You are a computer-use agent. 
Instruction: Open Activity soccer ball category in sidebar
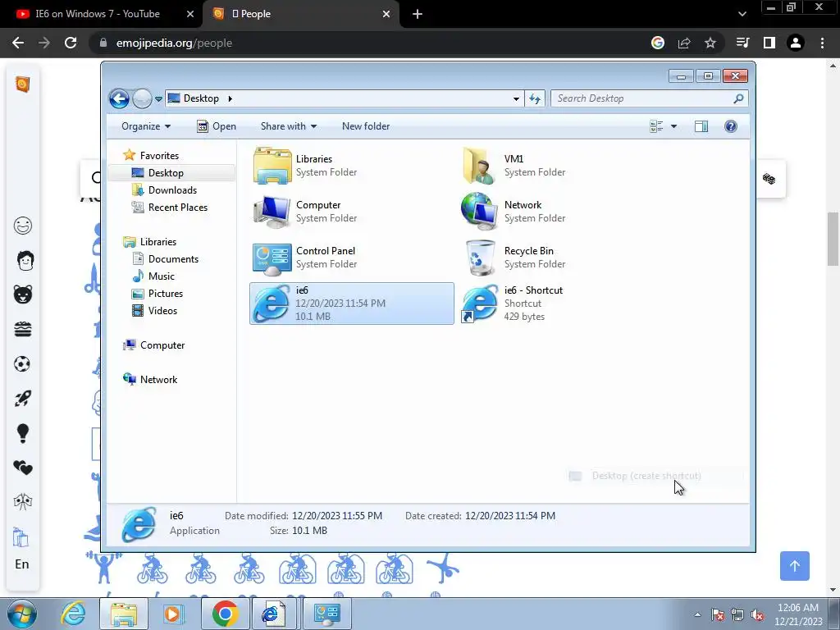(x=22, y=364)
